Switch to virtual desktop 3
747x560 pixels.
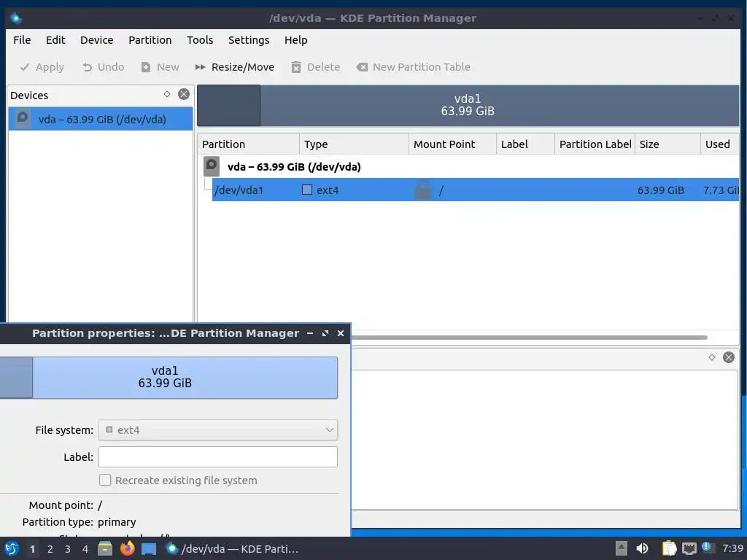[68, 549]
